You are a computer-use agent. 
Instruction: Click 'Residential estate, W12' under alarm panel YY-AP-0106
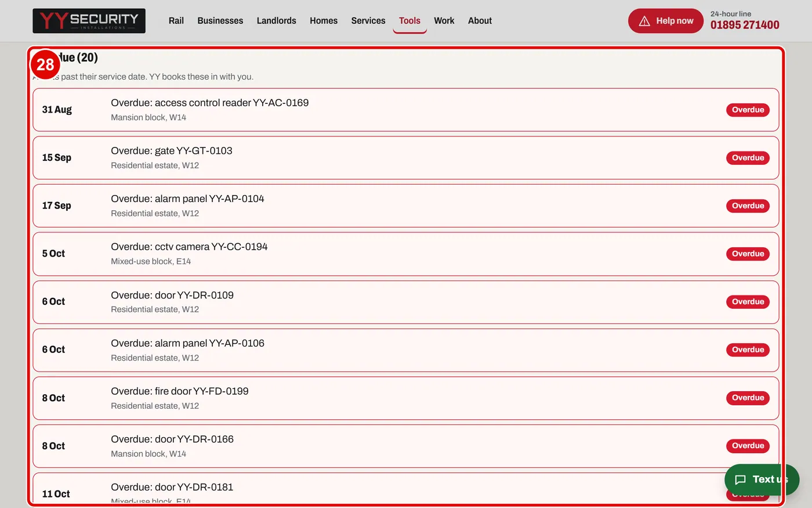[155, 358]
